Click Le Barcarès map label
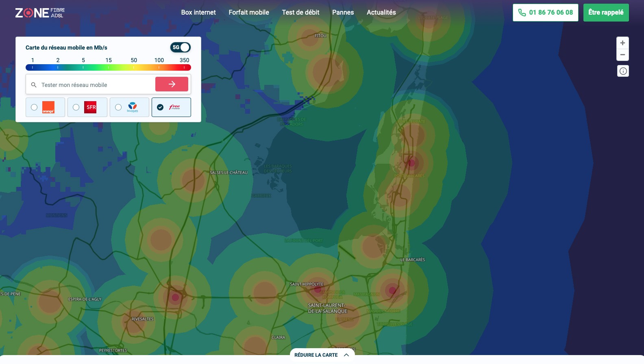Image resolution: width=644 pixels, height=364 pixels. (x=413, y=260)
